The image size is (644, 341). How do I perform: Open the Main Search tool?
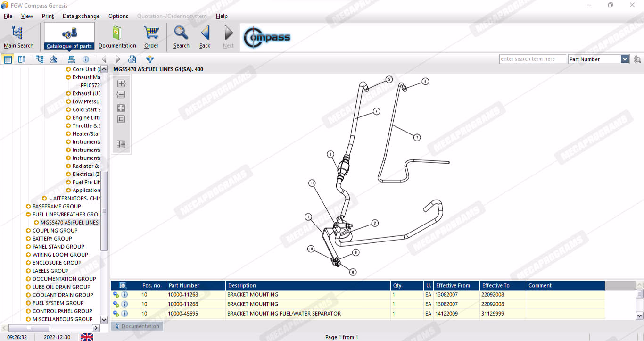18,37
